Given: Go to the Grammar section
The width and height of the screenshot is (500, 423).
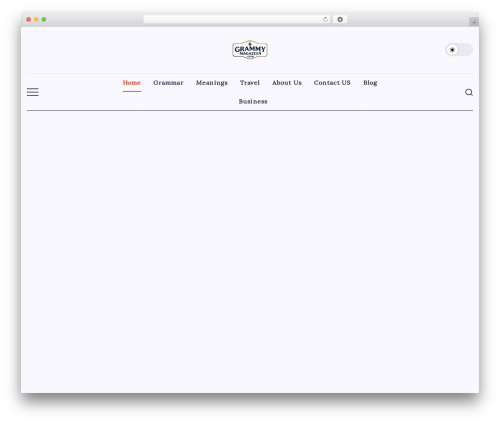Looking at the screenshot, I should pos(168,83).
